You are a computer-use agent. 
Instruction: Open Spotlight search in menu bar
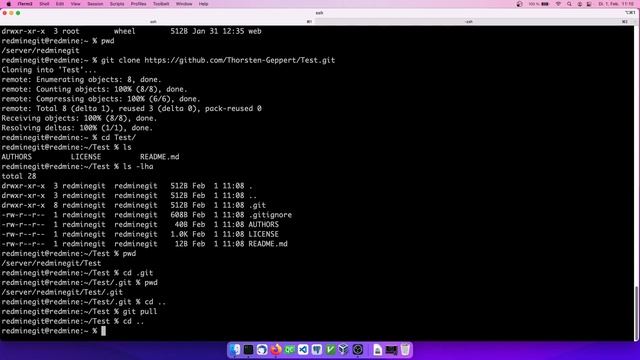569,4
